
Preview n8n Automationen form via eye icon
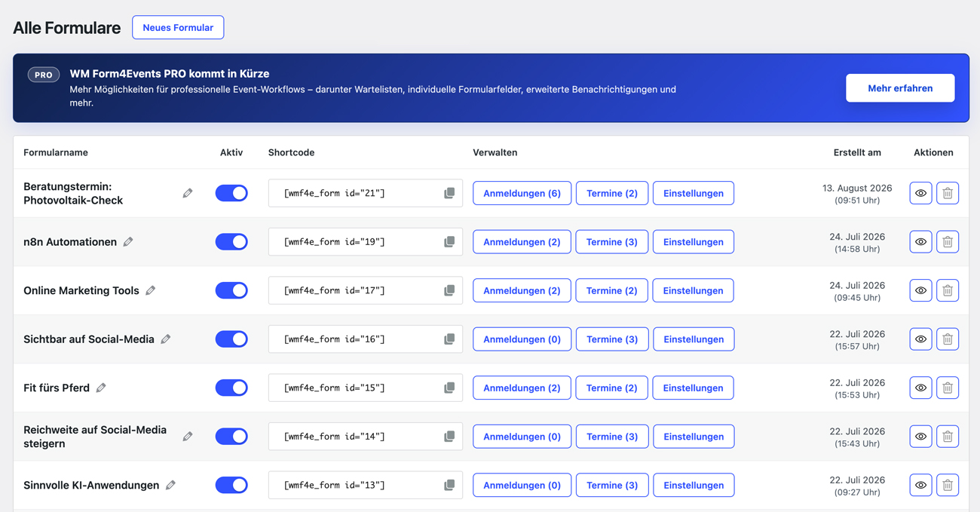tap(920, 242)
